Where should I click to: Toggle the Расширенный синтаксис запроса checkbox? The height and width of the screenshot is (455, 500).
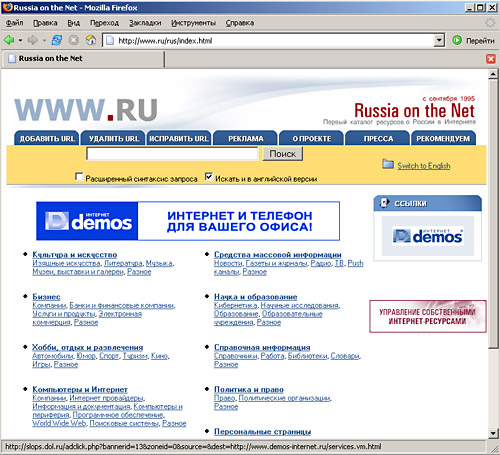(x=79, y=177)
